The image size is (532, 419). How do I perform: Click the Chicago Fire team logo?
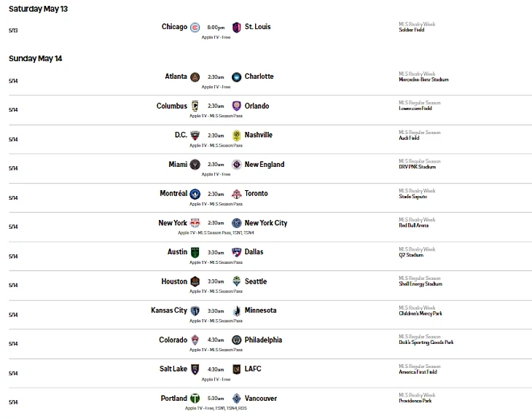pyautogui.click(x=195, y=28)
